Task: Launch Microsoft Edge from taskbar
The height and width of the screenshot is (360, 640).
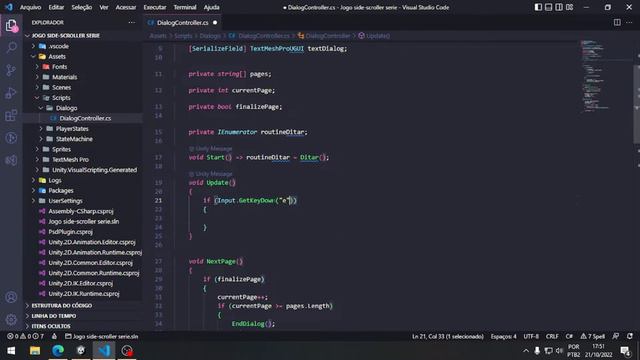Action: pyautogui.click(x=58, y=351)
